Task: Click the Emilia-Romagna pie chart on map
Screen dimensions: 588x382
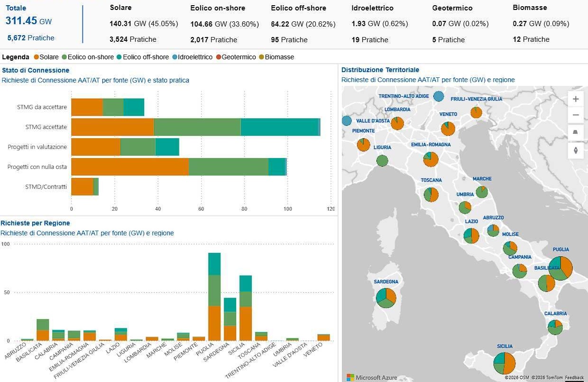Action: pos(431,159)
